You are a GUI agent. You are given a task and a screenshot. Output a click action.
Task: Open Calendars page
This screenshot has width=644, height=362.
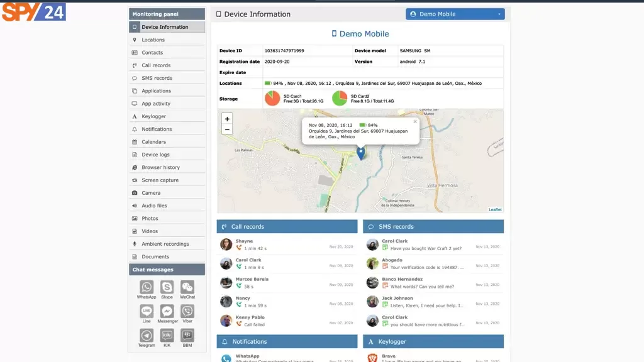(167, 141)
